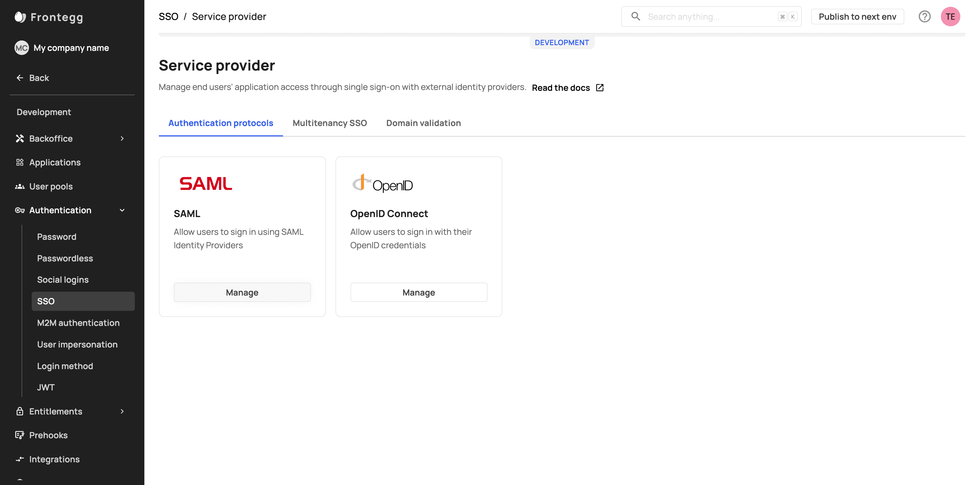This screenshot has width=980, height=485.
Task: Click the SSO breadcrumb link
Action: [x=168, y=16]
